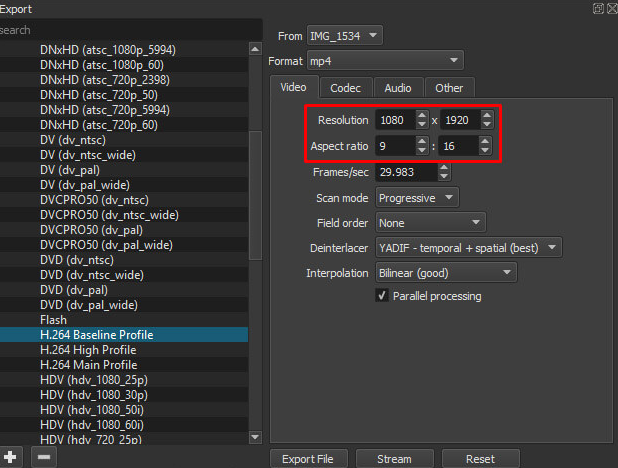Select preset HDV (hdv_1080_30p)
This screenshot has width=618, height=468.
pos(124,394)
